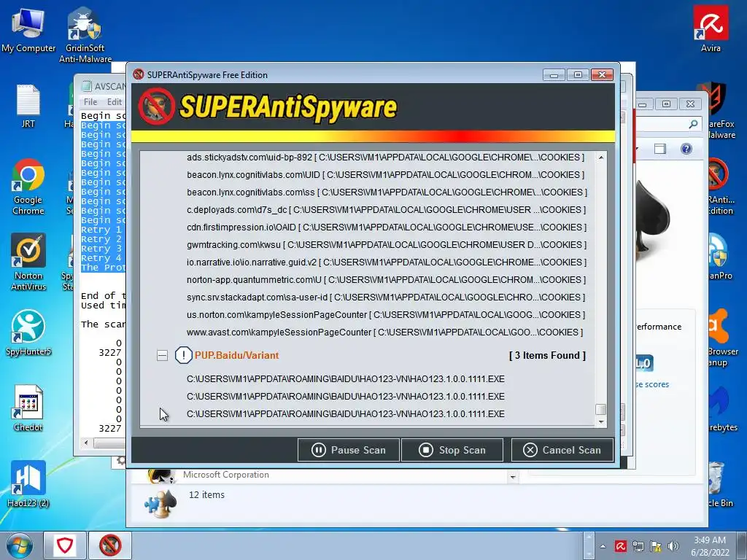Switch to SUPERAntiSpyware taskbar button
Image resolution: width=747 pixels, height=560 pixels.
(x=110, y=545)
